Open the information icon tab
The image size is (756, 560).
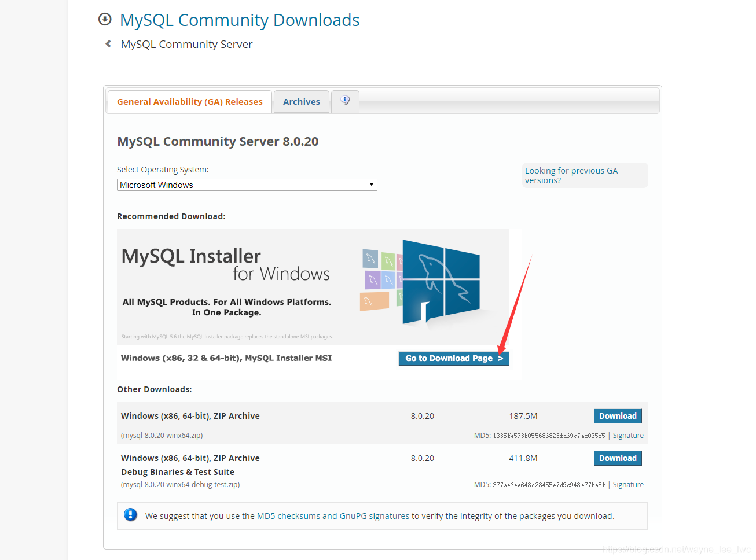(x=345, y=101)
